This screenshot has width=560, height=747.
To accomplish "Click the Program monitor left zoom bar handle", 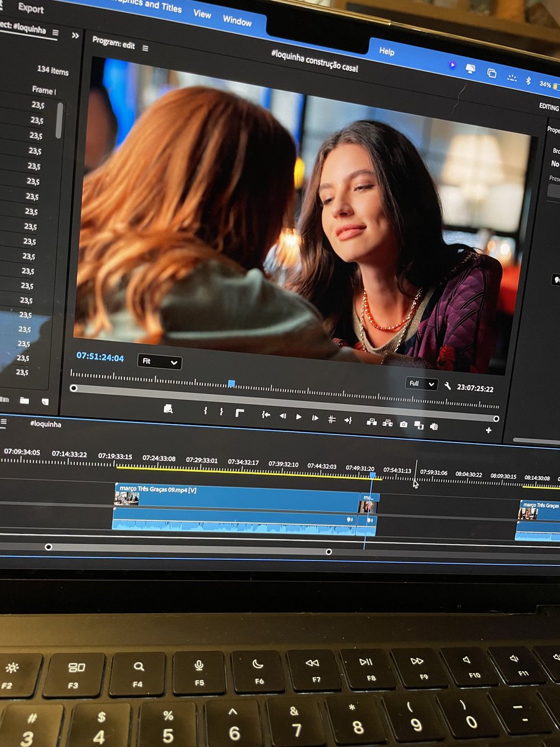I will pyautogui.click(x=73, y=388).
